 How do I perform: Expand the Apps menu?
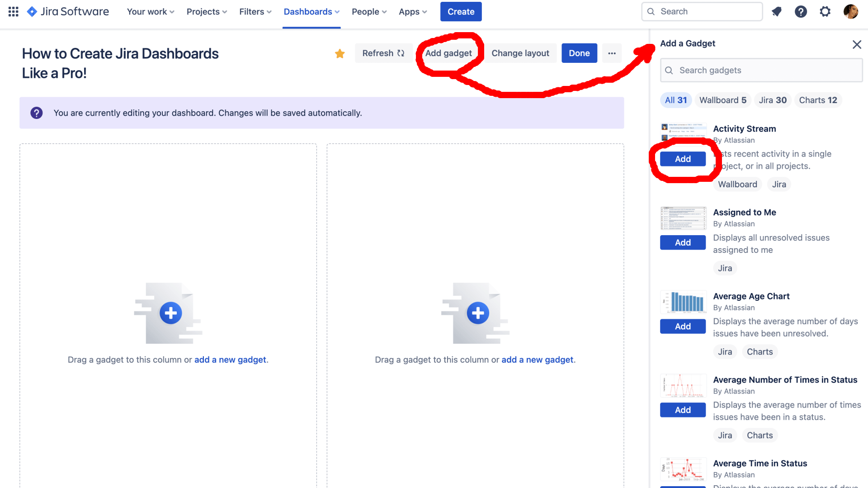413,12
